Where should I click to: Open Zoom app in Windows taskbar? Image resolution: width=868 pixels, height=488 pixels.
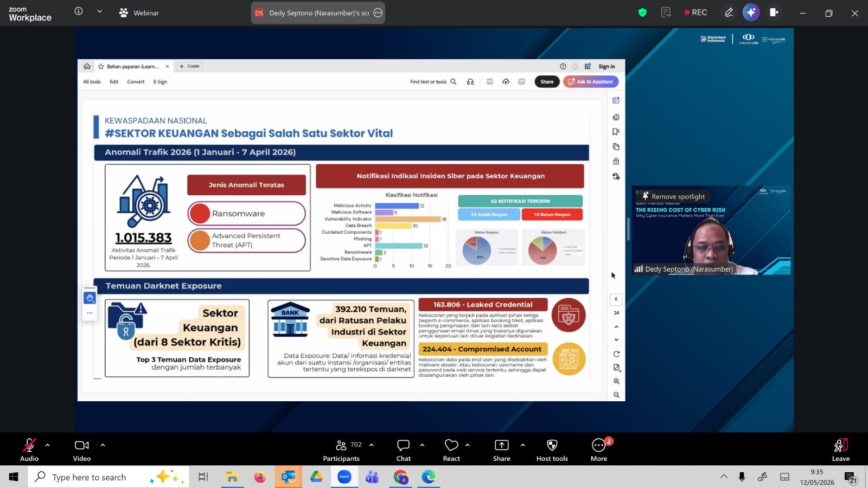[x=344, y=477]
